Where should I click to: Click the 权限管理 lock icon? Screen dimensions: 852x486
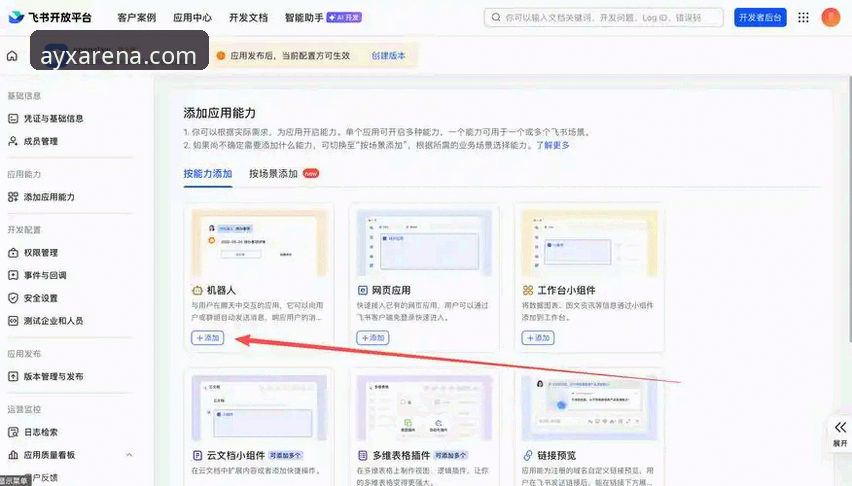tap(13, 253)
